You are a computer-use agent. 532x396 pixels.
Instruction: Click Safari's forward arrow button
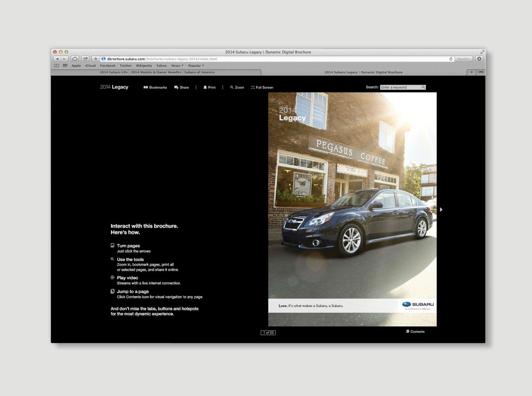click(x=64, y=59)
